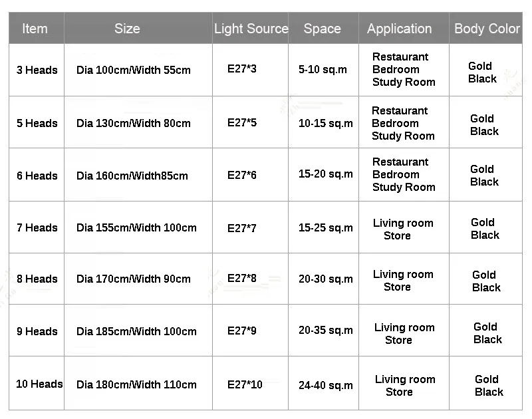Select the 'E27*3' light source cell
Image resolution: width=532 pixels, height=419 pixels.
tap(251, 70)
